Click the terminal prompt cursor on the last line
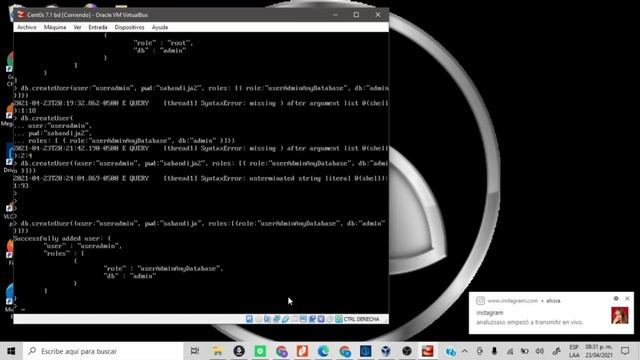 [23, 309]
